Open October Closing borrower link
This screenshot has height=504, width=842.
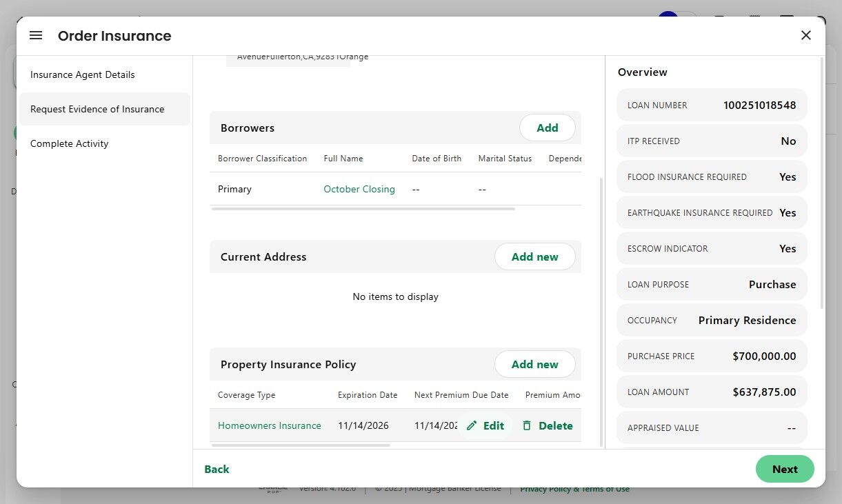(359, 189)
